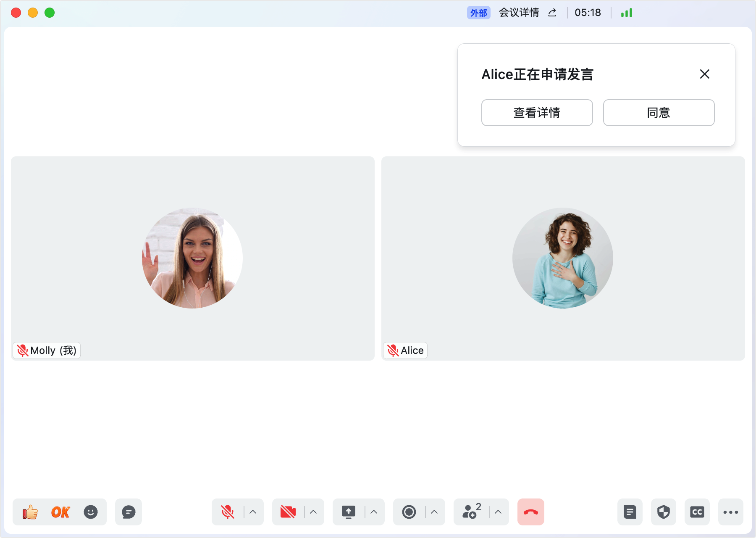This screenshot has width=756, height=538.
Task: Hang up the call
Action: (x=531, y=512)
